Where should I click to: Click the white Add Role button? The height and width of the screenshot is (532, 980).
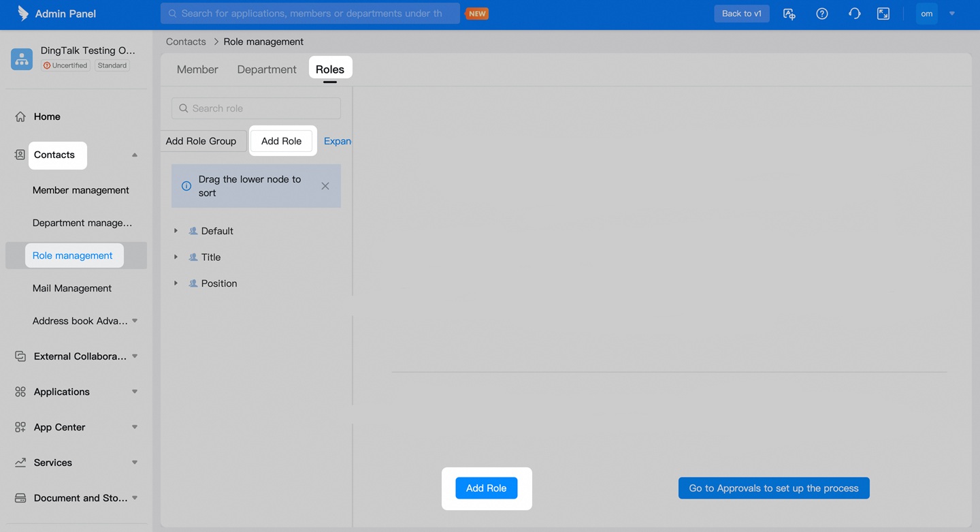pyautogui.click(x=282, y=141)
